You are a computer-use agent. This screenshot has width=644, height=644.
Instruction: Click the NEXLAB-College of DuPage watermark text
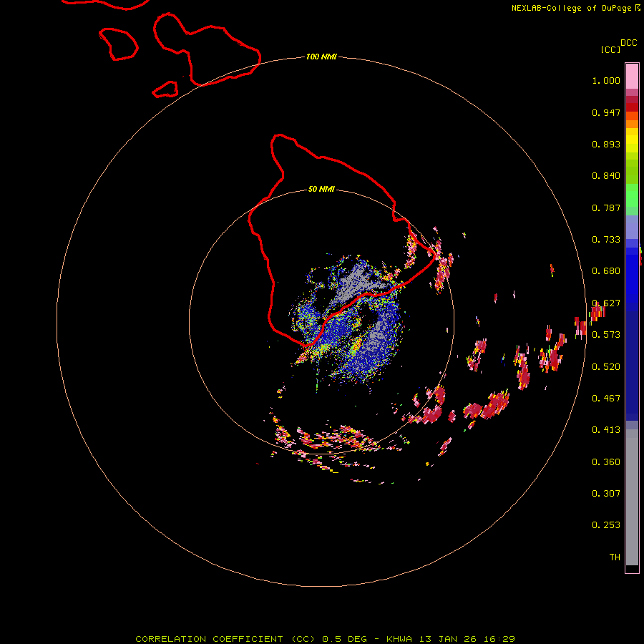575,8
